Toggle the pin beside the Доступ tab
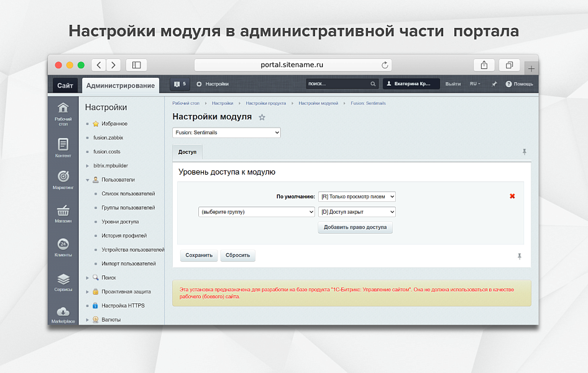The height and width of the screenshot is (373, 588). (x=524, y=152)
